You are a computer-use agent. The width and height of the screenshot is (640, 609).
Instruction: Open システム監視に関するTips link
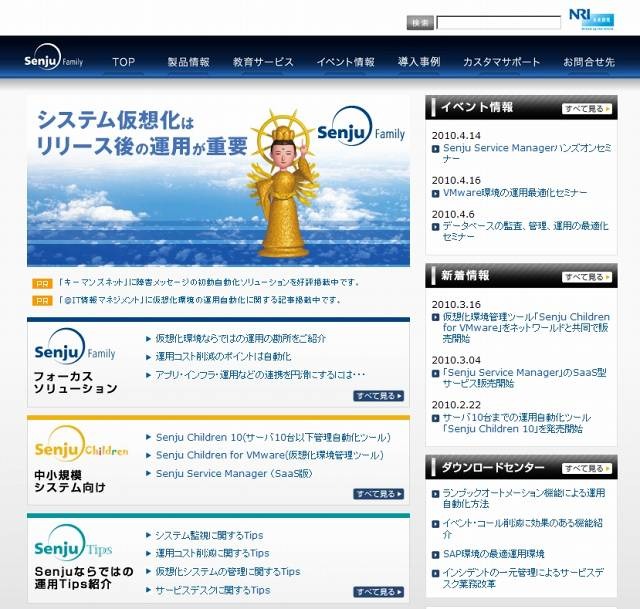209,536
